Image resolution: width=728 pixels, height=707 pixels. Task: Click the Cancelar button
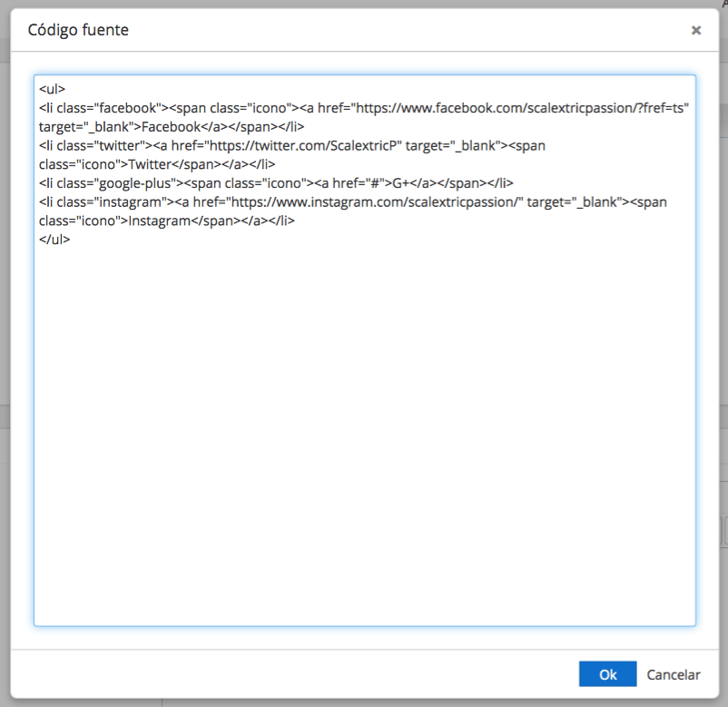pyautogui.click(x=674, y=674)
